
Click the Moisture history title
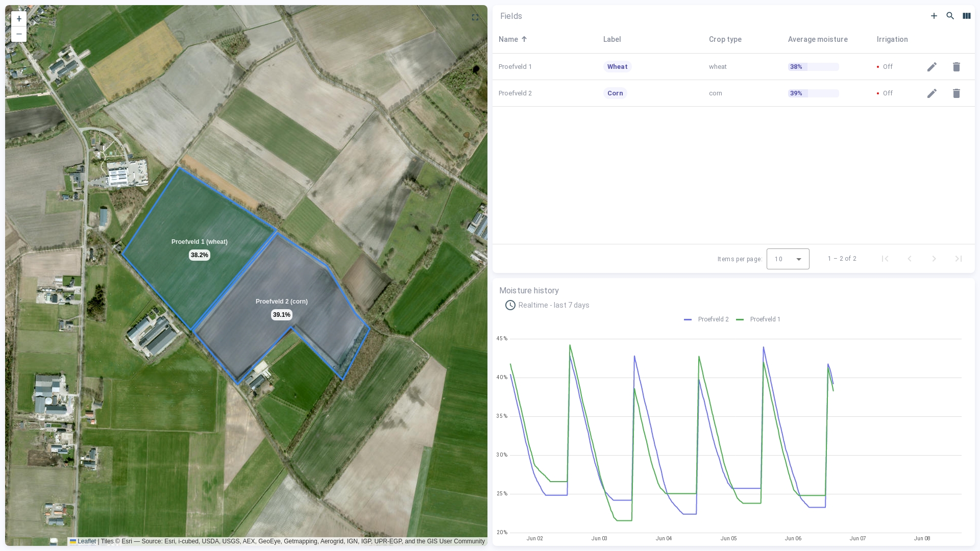[529, 290]
